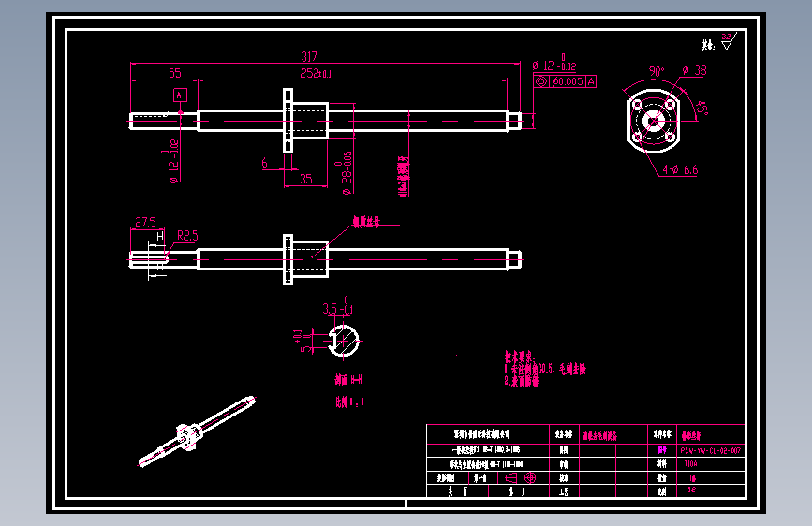Select the surface roughness symbol labeled 3.2

[728, 41]
